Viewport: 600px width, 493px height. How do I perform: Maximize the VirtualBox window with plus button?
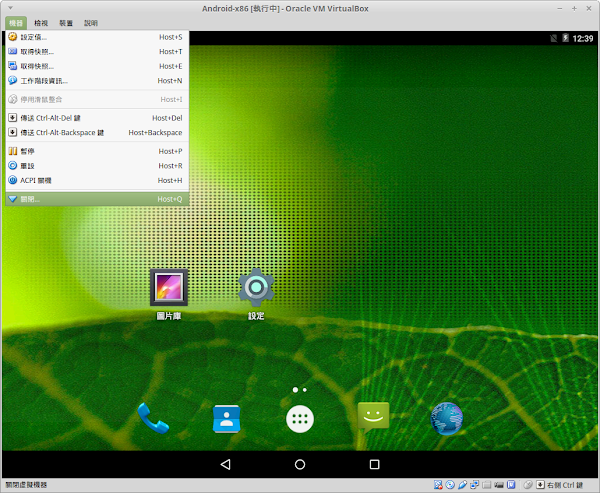tap(574, 8)
